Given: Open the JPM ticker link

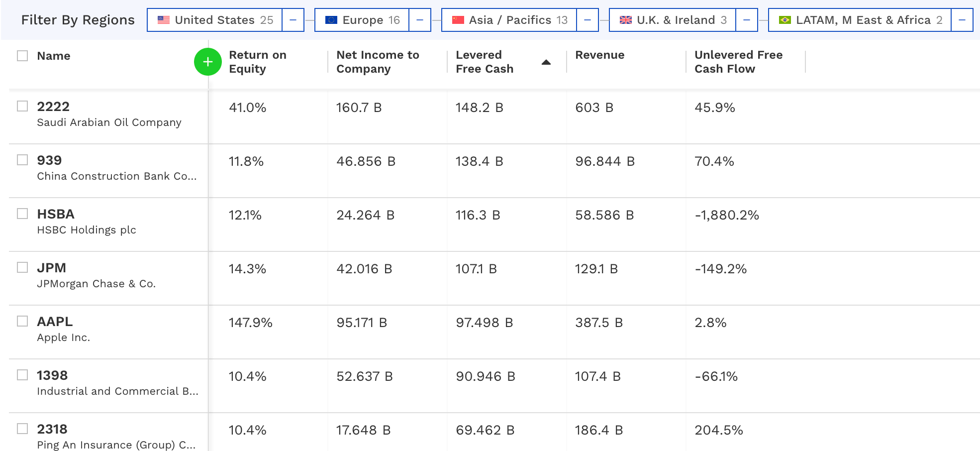Looking at the screenshot, I should tap(52, 268).
